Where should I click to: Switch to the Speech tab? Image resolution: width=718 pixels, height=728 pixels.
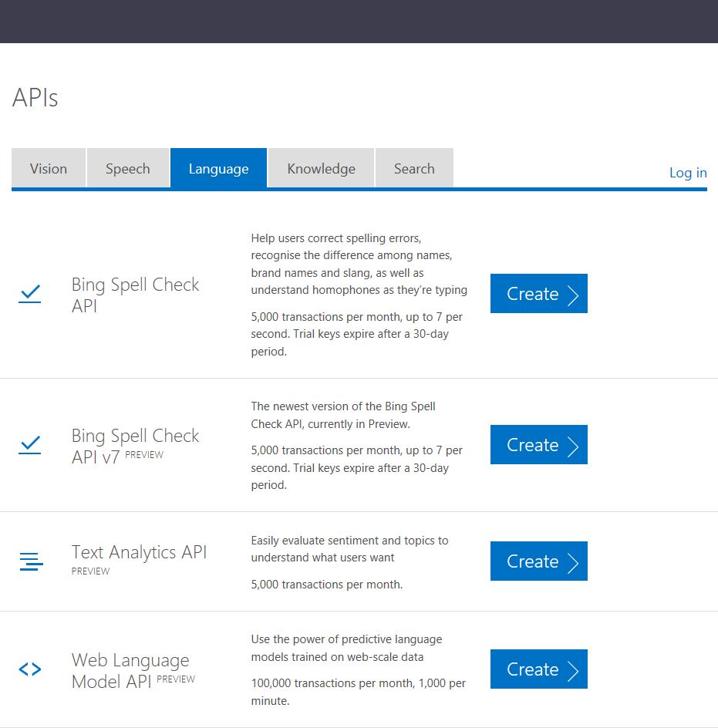click(128, 168)
